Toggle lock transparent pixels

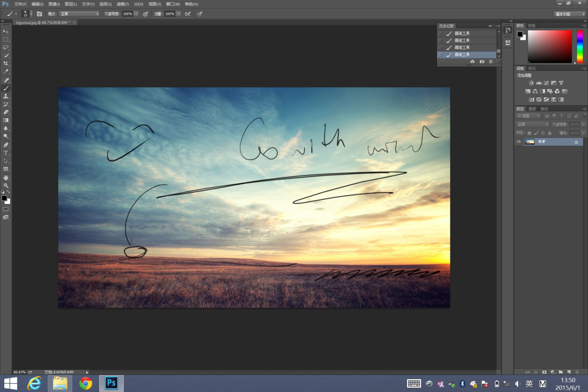(529, 133)
